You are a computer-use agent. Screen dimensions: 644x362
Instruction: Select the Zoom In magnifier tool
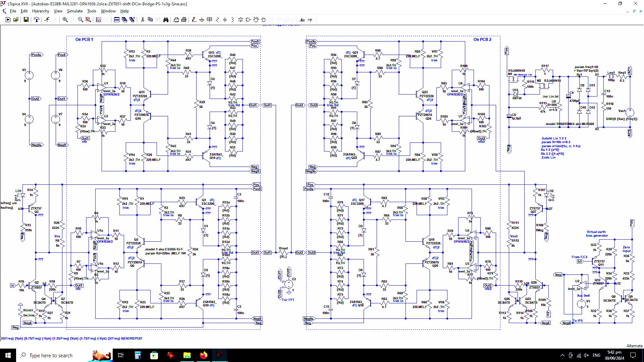65,20
